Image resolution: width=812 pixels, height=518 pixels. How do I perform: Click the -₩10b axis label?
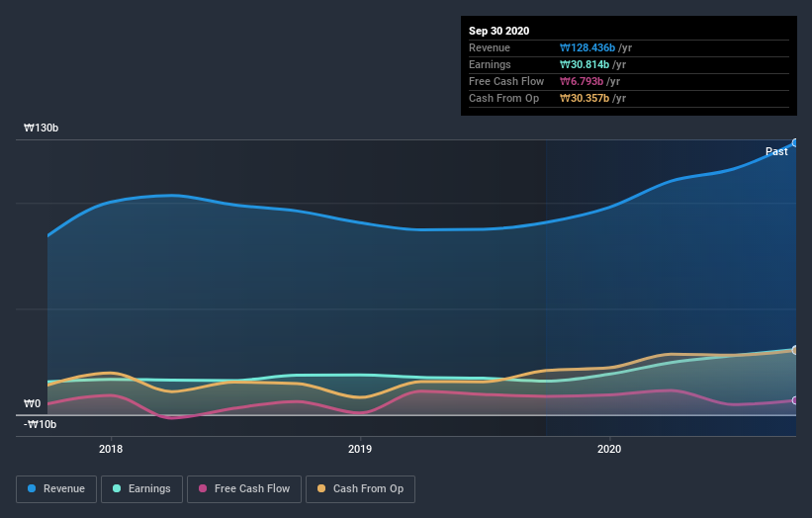click(x=40, y=424)
